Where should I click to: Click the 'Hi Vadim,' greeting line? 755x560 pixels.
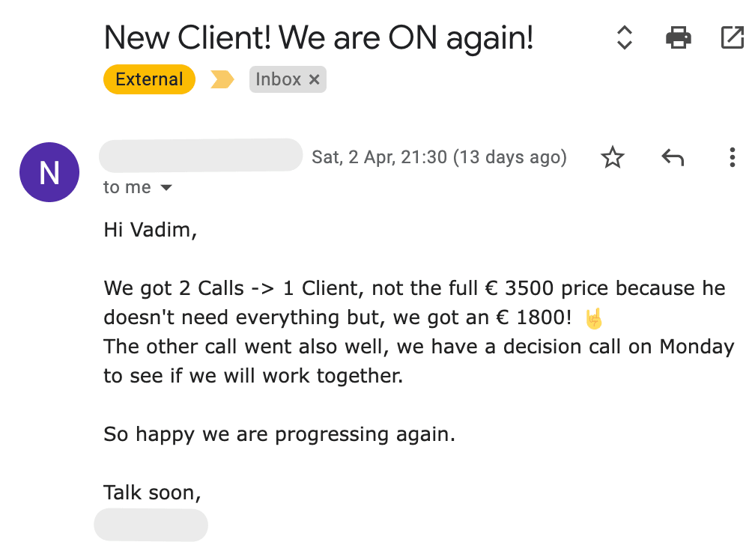coord(150,230)
